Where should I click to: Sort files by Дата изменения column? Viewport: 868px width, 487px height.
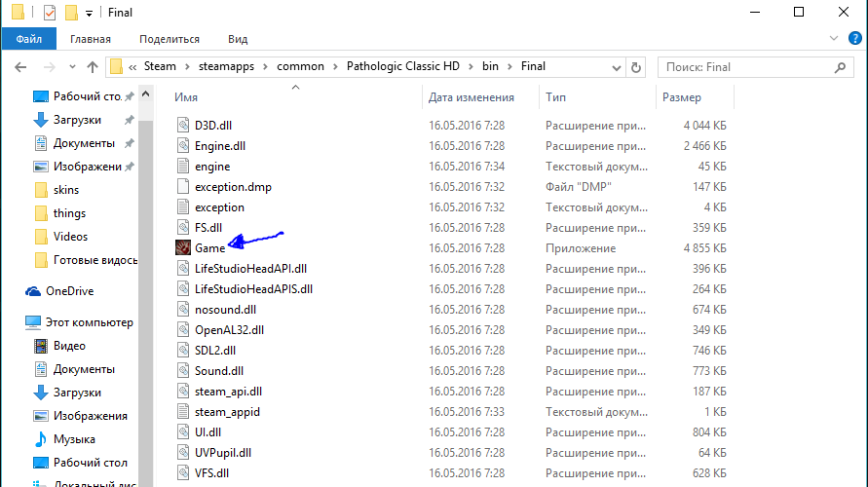[472, 97]
